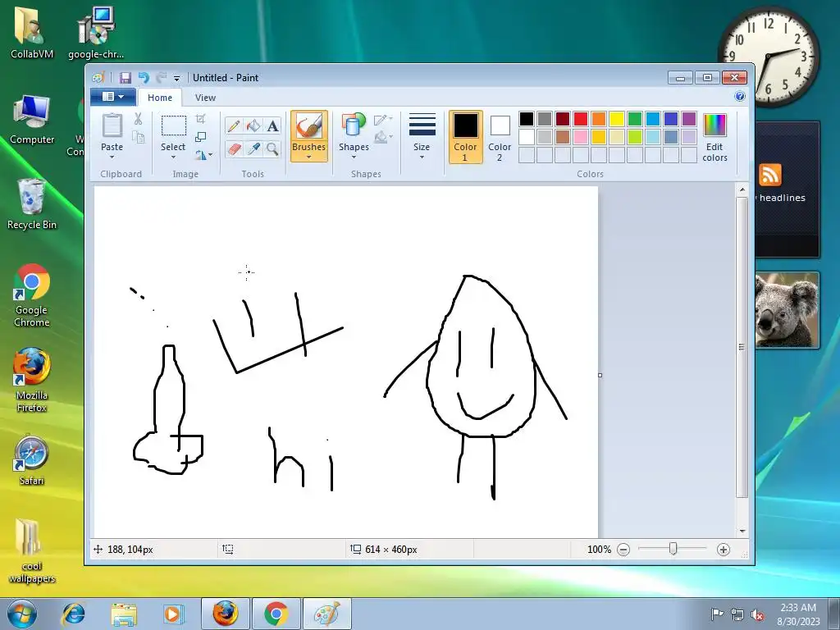Select Color 2 background box

tap(500, 137)
